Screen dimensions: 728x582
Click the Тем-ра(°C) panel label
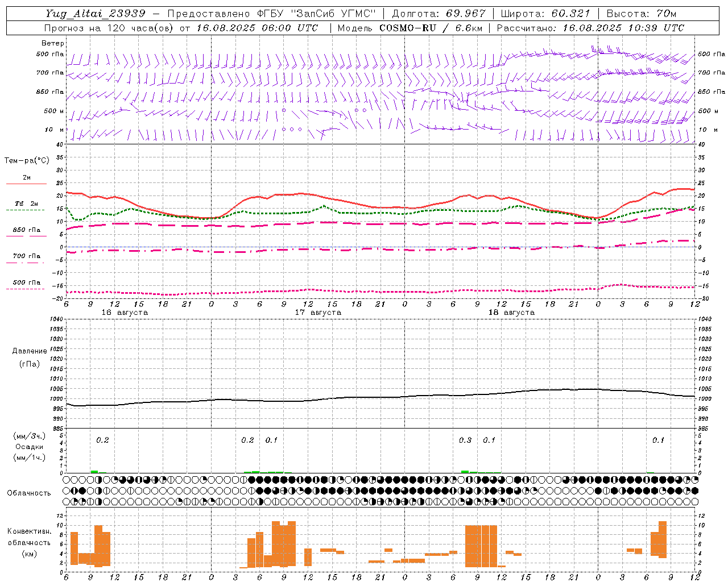tap(27, 161)
